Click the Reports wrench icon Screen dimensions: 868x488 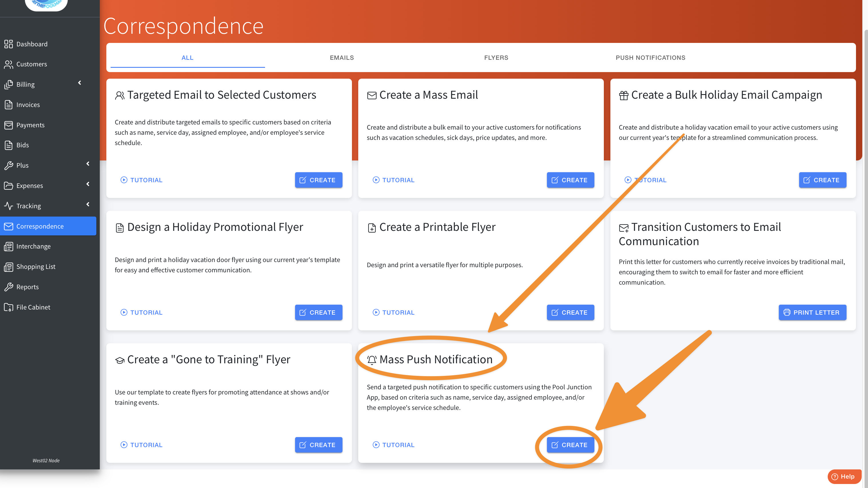pos(8,287)
